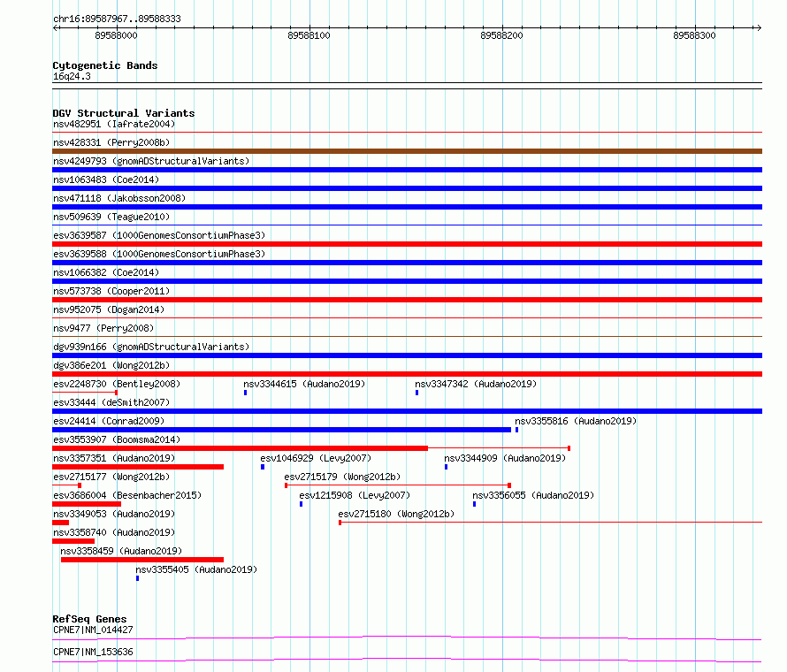Select esv3639588 (1000GenomesConsortiumPhase3) label
Image resolution: width=787 pixels, height=672 pixels.
159,254
